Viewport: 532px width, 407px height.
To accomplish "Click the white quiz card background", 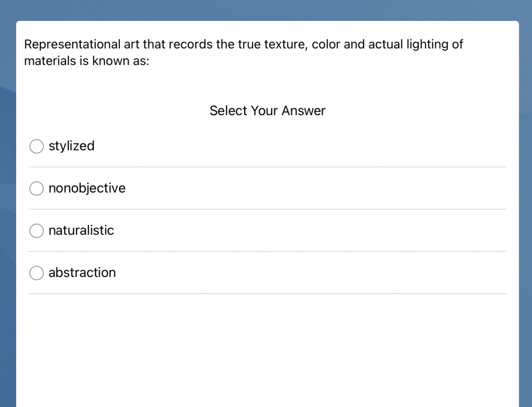I will coord(267,347).
